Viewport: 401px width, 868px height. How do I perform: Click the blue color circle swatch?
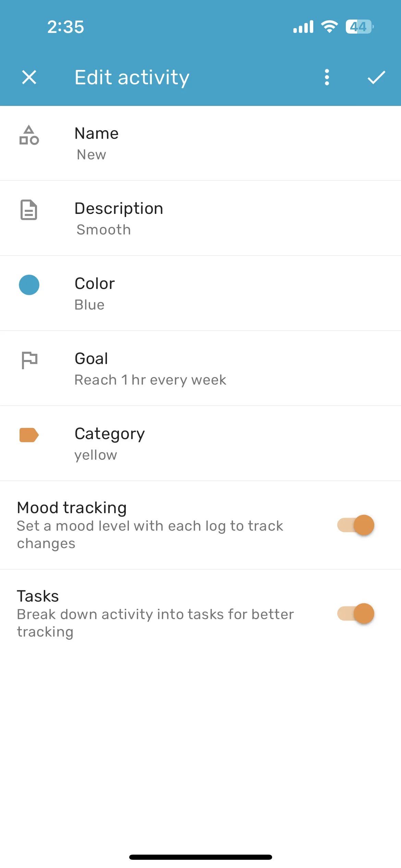pos(29,285)
